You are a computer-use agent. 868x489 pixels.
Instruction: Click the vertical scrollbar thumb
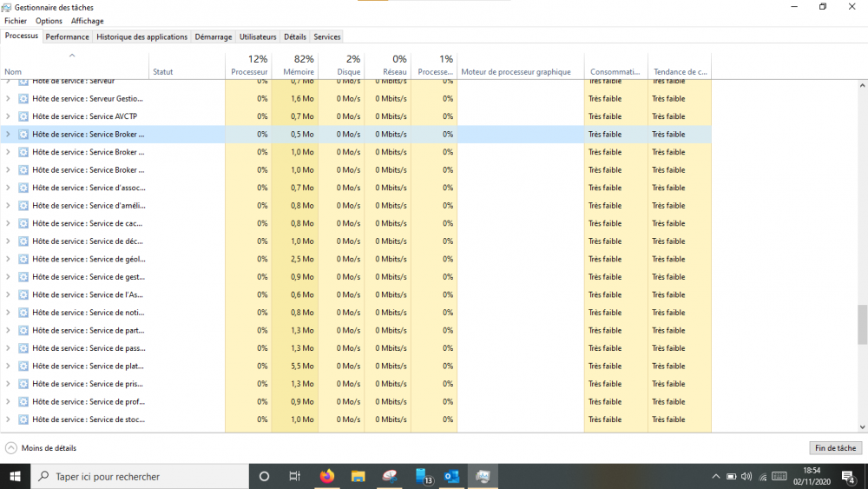(x=862, y=325)
